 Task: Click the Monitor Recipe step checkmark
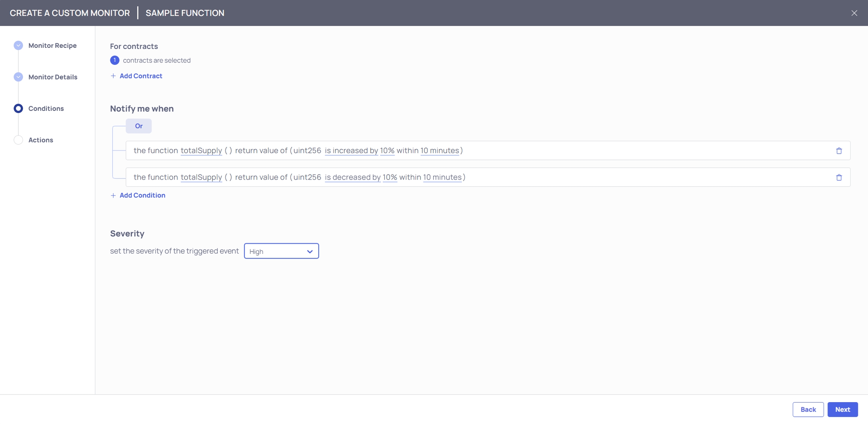point(18,46)
